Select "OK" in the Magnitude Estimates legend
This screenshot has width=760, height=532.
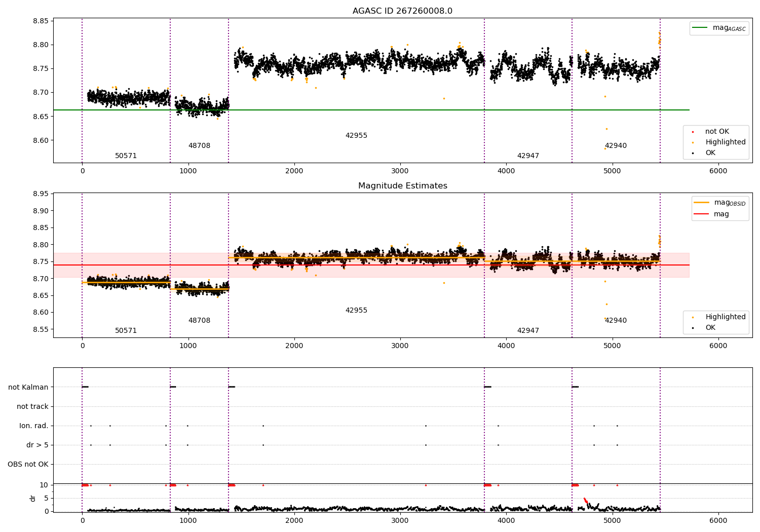(x=710, y=328)
